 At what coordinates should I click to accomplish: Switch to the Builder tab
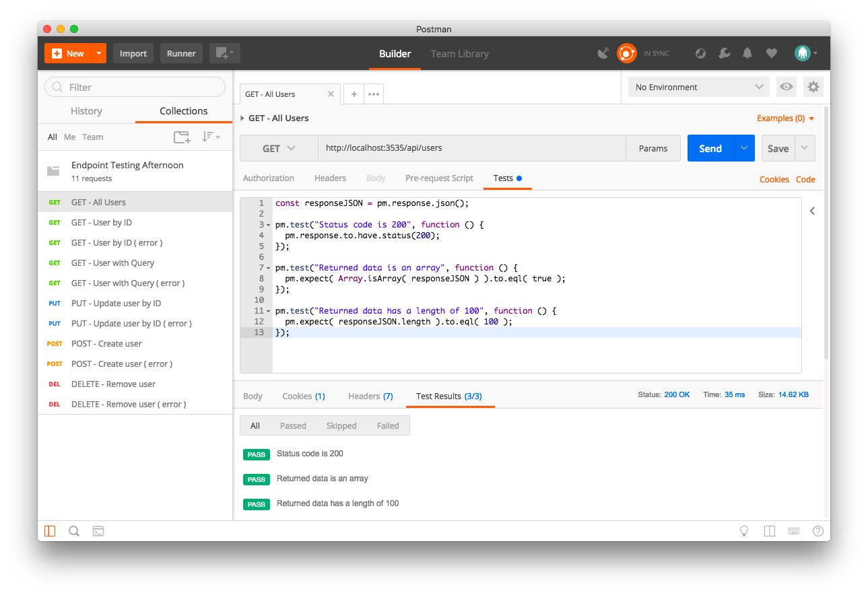pyautogui.click(x=395, y=53)
